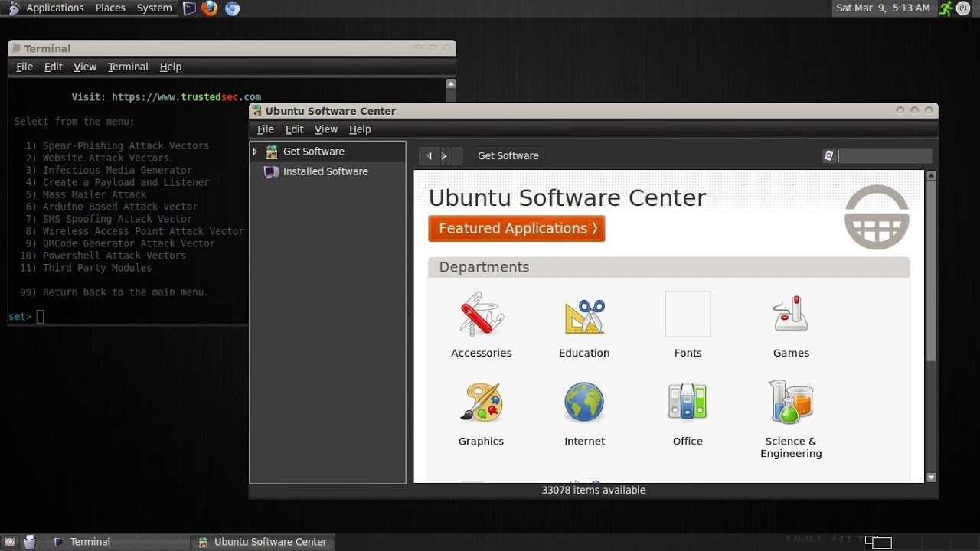Open the Education department icon

click(x=585, y=316)
